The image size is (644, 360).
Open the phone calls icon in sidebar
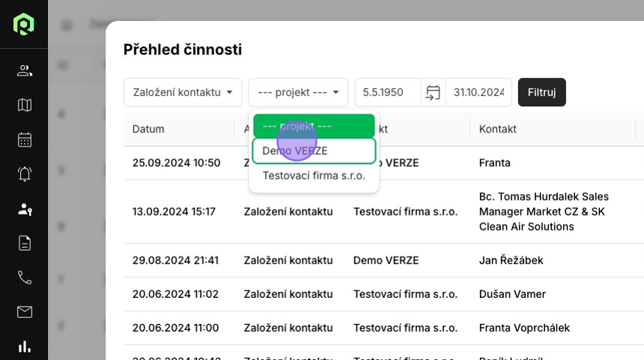tap(25, 278)
